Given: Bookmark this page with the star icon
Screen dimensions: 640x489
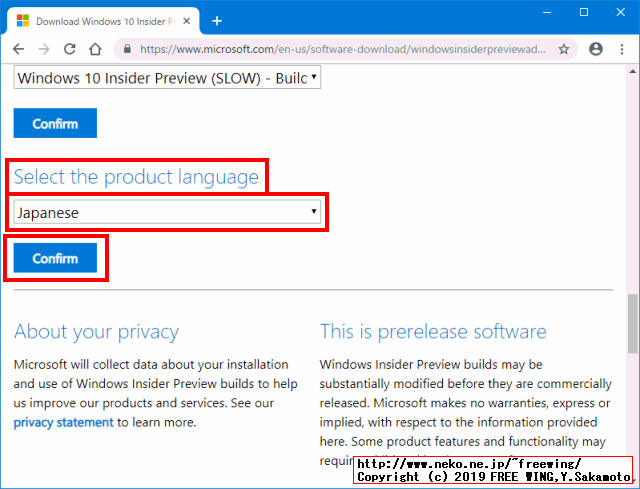Looking at the screenshot, I should point(564,49).
